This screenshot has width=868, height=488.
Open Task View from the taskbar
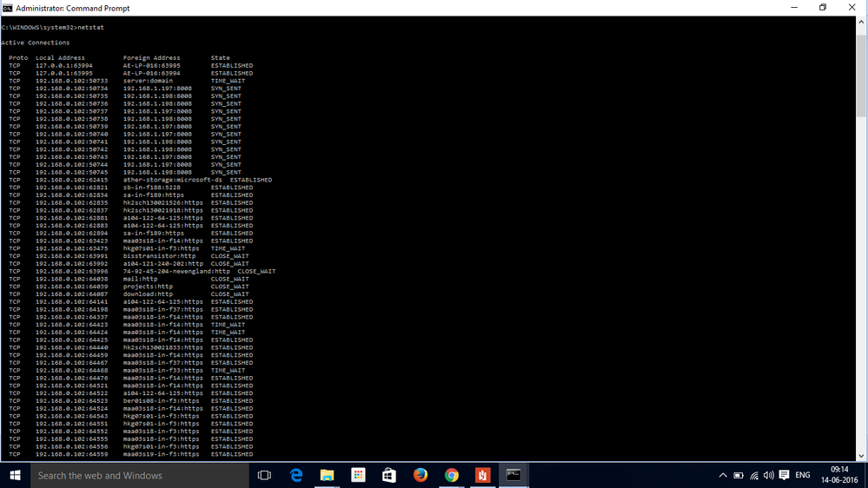pos(265,475)
